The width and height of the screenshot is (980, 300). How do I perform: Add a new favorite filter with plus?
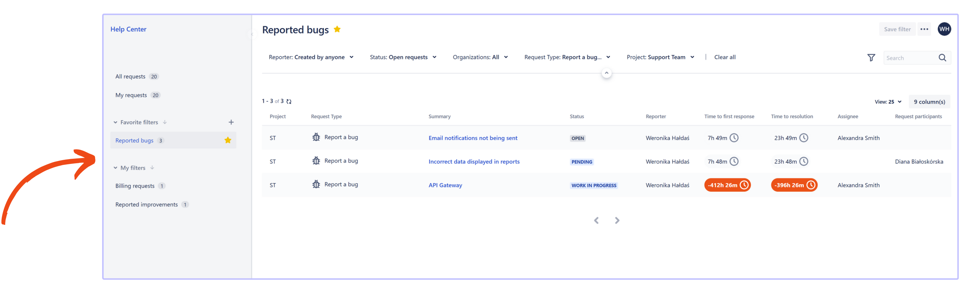(231, 122)
